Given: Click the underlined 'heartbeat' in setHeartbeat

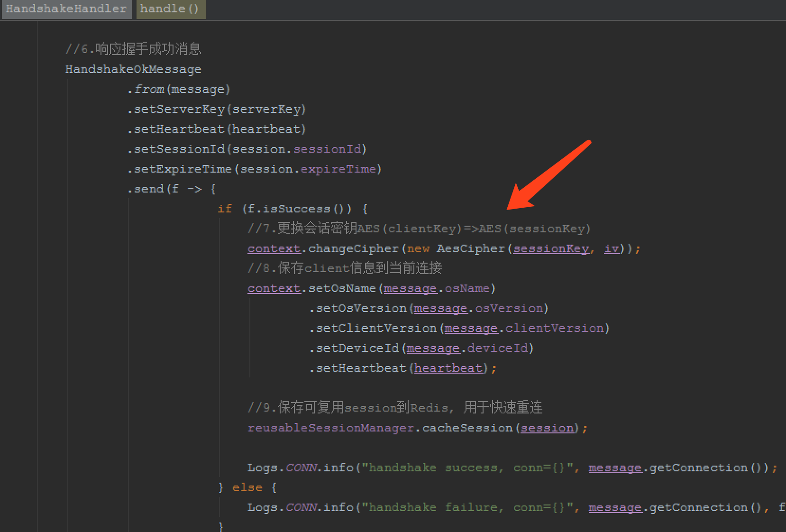Looking at the screenshot, I should click(x=448, y=368).
